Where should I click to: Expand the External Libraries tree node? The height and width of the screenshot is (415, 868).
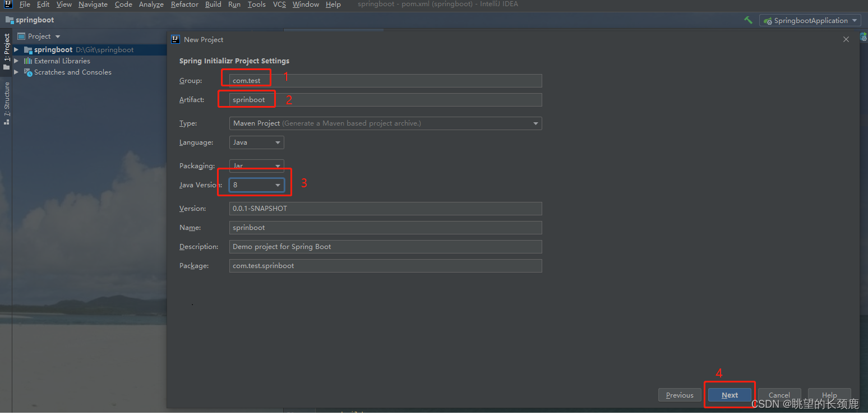(16, 61)
